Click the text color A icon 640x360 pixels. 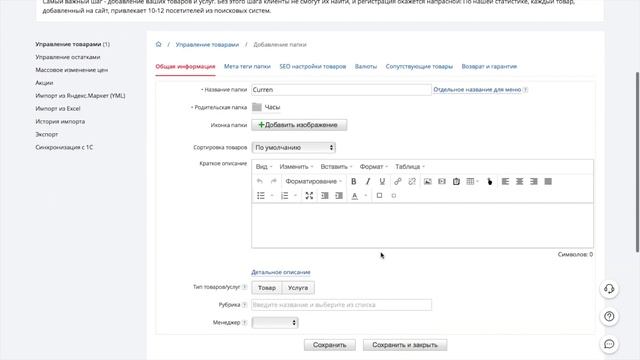click(x=355, y=196)
